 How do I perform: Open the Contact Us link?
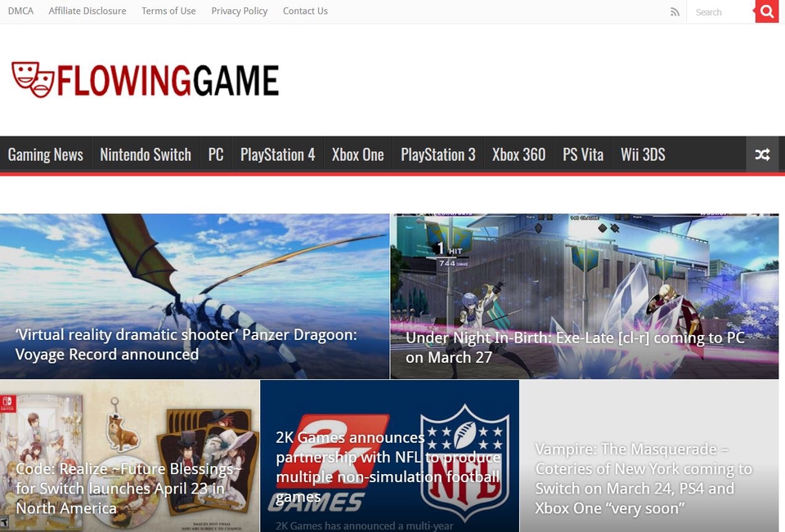(305, 11)
